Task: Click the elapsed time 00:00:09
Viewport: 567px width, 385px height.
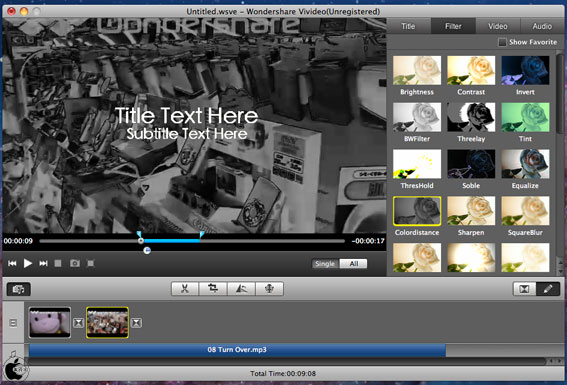Action: click(18, 241)
